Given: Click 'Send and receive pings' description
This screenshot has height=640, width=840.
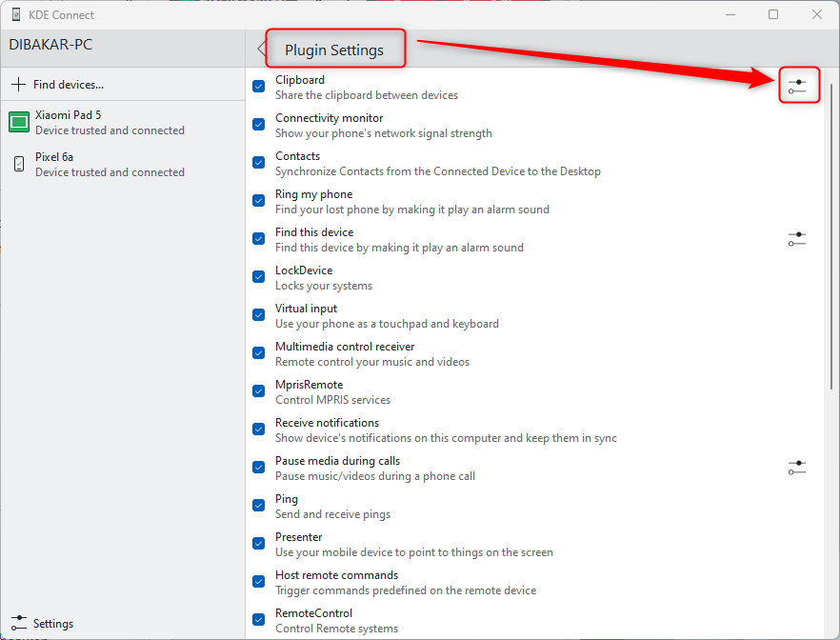Looking at the screenshot, I should (x=332, y=514).
